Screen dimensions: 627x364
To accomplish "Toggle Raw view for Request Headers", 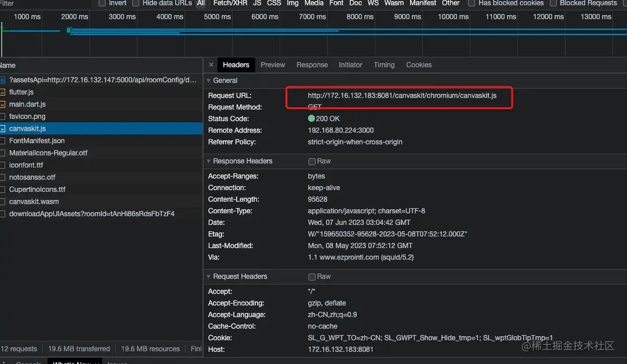I will point(312,277).
